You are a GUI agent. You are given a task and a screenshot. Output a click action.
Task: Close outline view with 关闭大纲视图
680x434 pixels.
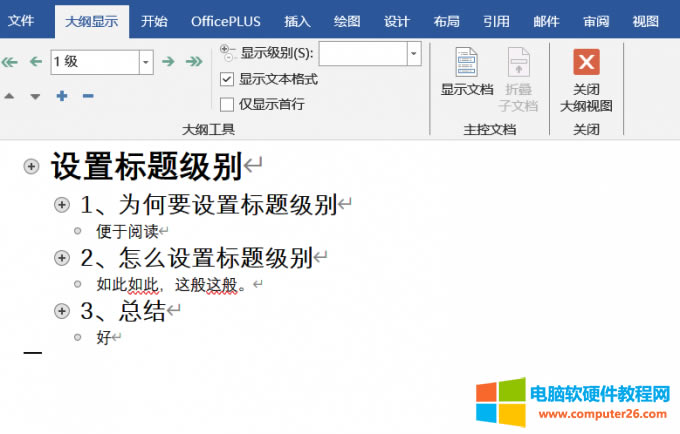click(x=586, y=80)
